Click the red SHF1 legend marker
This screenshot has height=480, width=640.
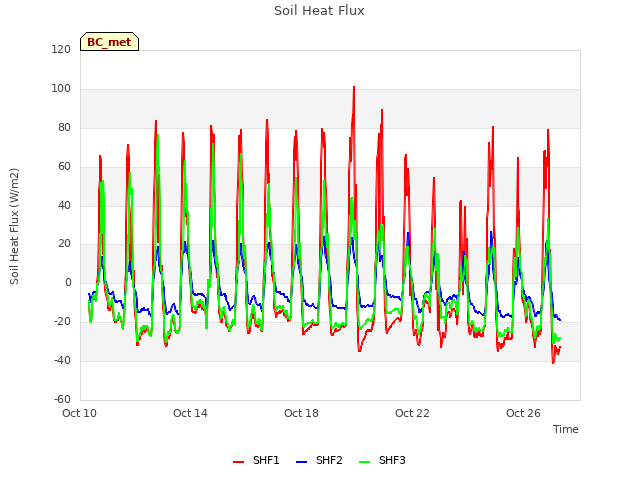click(238, 462)
